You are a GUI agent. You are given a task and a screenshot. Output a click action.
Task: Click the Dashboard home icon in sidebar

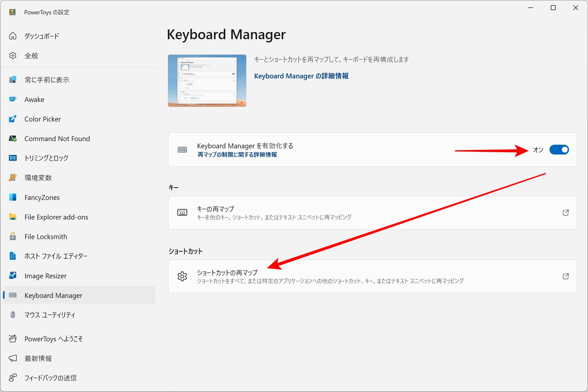[x=13, y=36]
